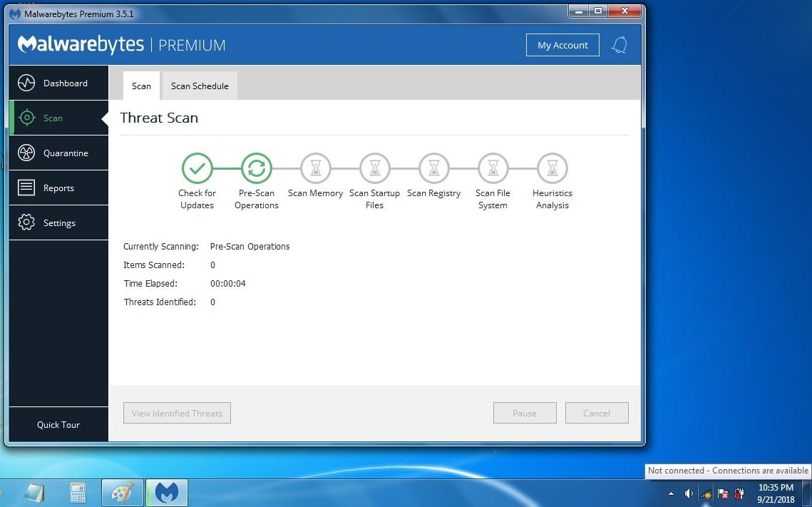
Task: Open the Dashboard sidebar section
Action: (x=58, y=83)
